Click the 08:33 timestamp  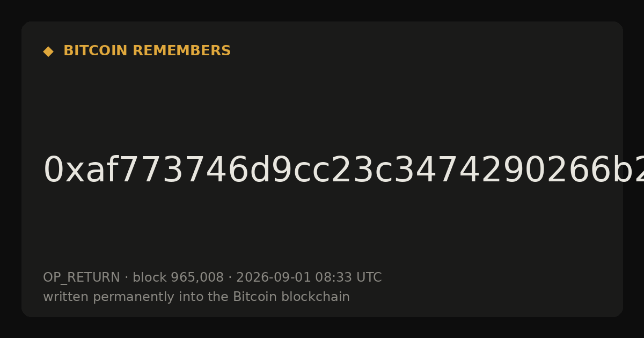pos(332,278)
